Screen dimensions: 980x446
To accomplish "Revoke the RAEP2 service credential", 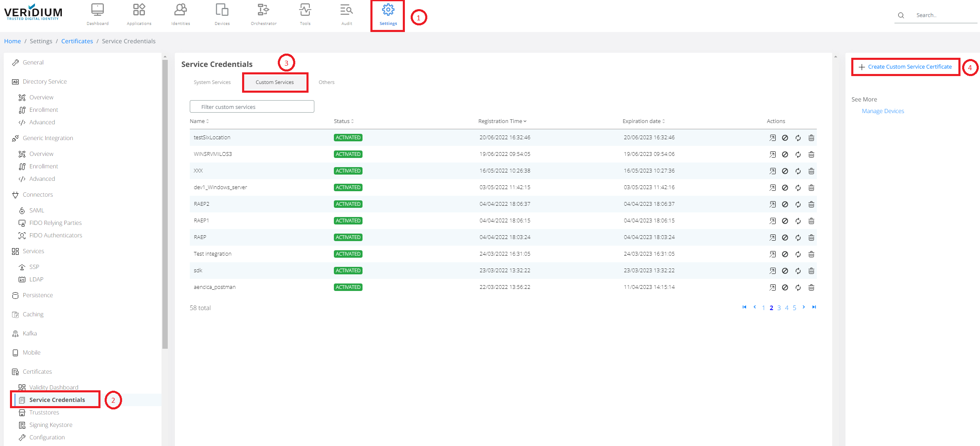I will tap(784, 205).
